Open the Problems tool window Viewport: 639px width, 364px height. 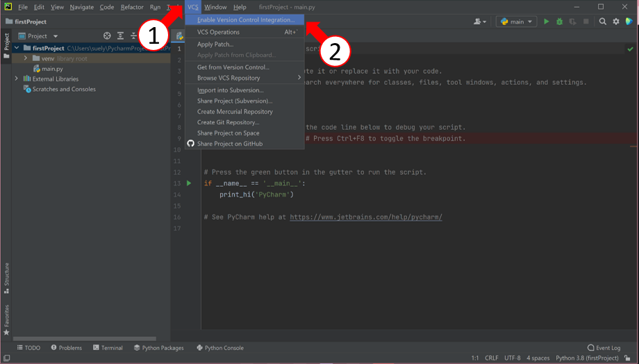(67, 348)
